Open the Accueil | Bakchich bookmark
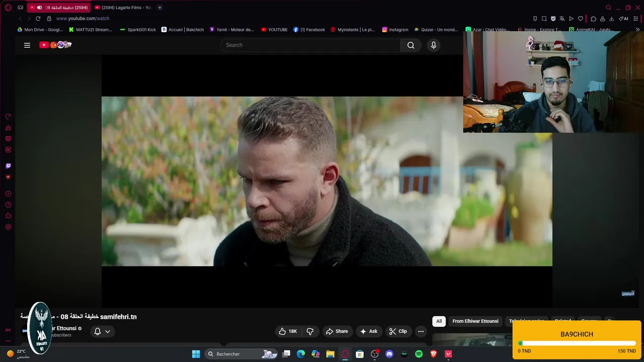The width and height of the screenshot is (644, 362). pos(182,30)
